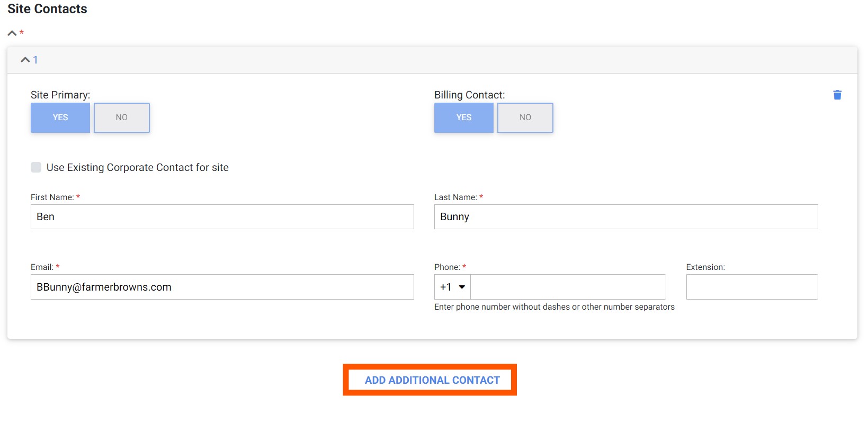The width and height of the screenshot is (868, 424).
Task: Set Billing Contact to NO
Action: coord(525,118)
